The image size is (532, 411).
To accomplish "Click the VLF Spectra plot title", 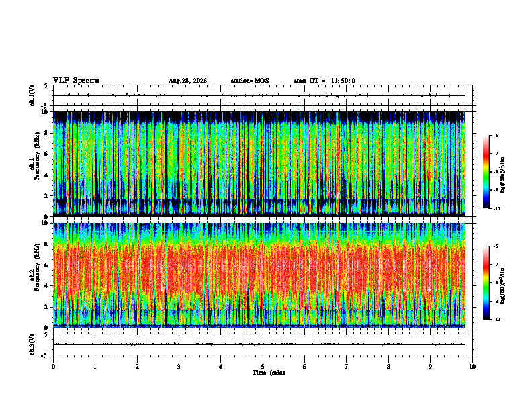I will click(x=76, y=81).
